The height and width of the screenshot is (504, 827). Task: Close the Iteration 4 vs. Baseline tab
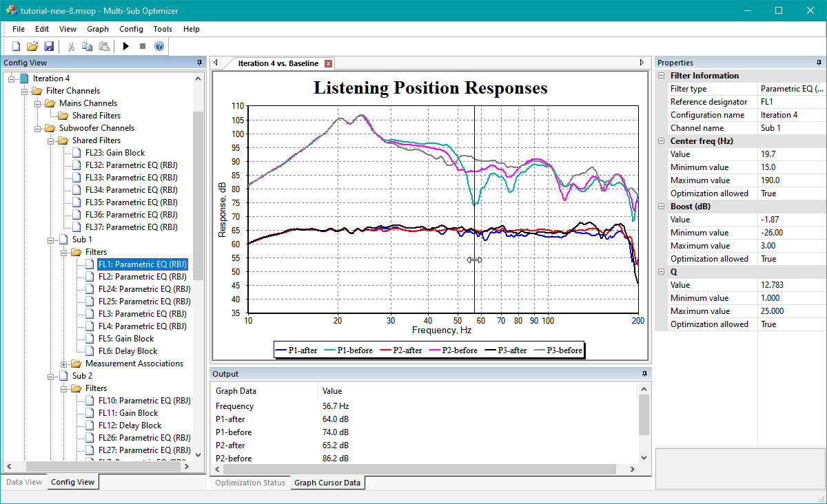(x=329, y=63)
